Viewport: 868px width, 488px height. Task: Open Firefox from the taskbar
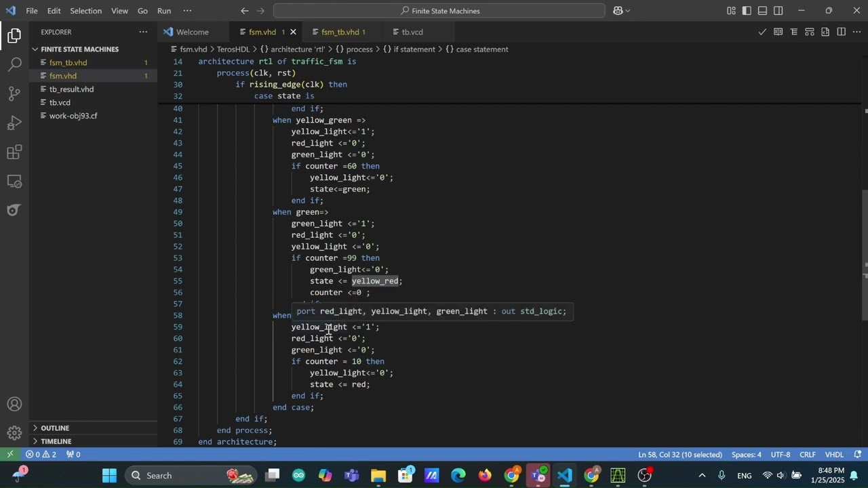485,475
